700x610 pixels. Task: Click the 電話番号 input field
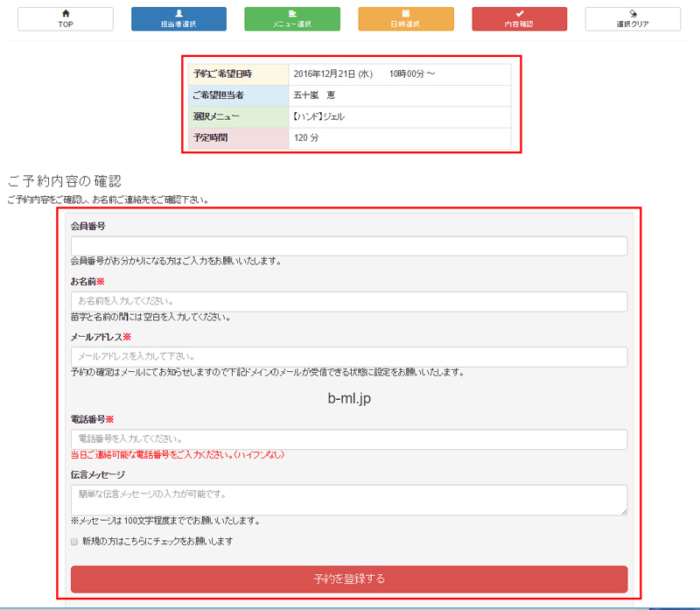point(348,438)
